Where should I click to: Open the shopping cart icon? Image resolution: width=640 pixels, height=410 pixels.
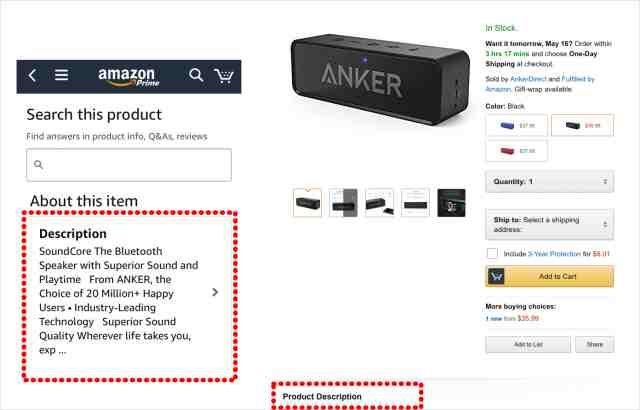point(224,75)
